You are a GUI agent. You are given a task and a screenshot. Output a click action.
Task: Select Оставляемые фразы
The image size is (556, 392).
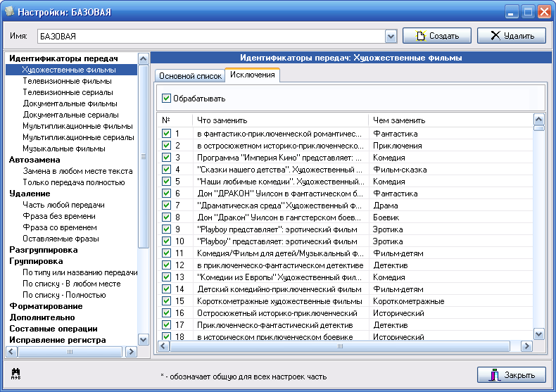click(x=61, y=239)
